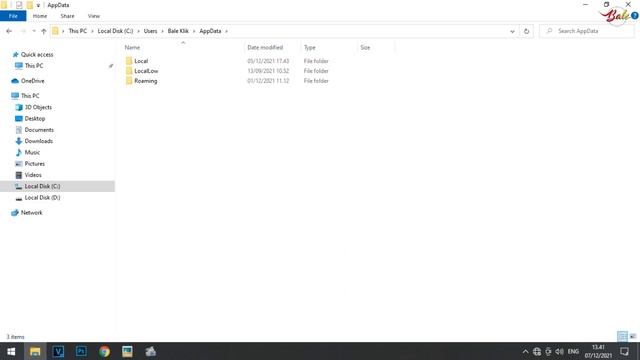This screenshot has width=640, height=360.
Task: Click Users in address breadcrumb
Action: (x=150, y=31)
